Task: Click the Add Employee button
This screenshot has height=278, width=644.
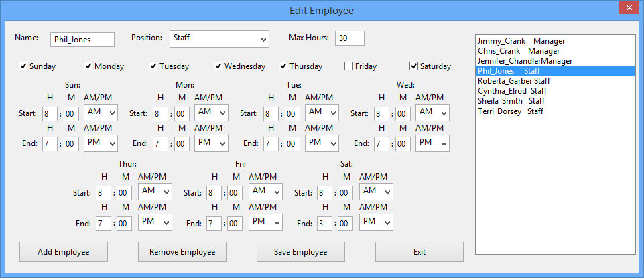Action: click(x=64, y=252)
